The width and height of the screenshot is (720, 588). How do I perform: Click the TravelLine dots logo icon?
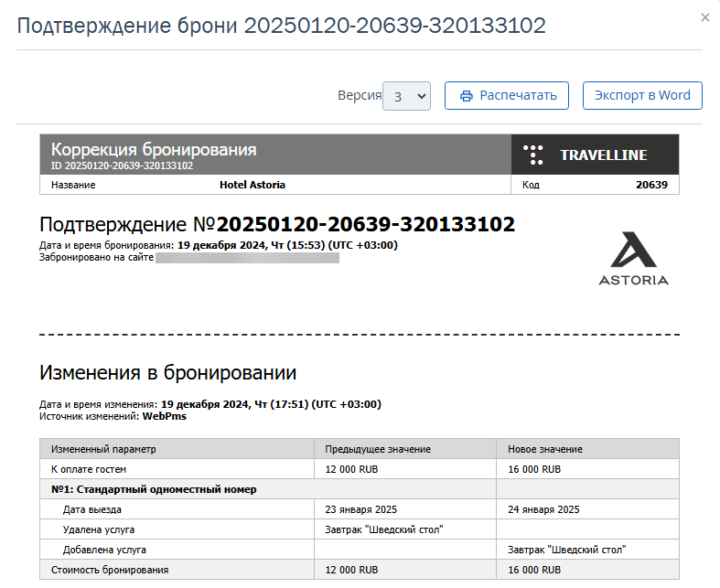tap(533, 155)
